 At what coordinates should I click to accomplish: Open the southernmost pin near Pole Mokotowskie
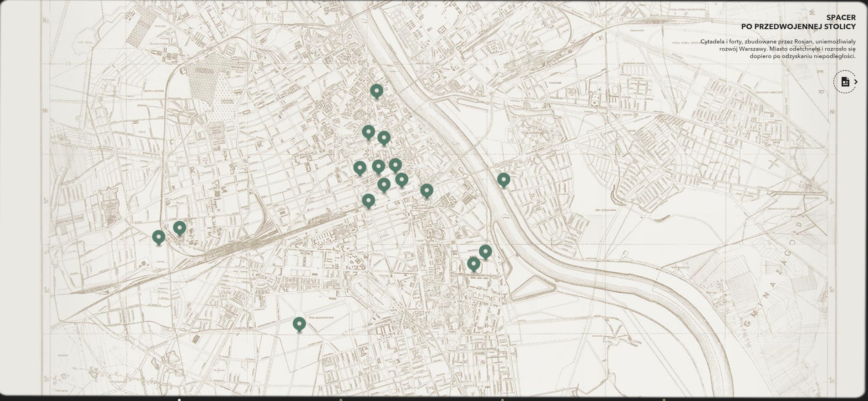tap(299, 324)
